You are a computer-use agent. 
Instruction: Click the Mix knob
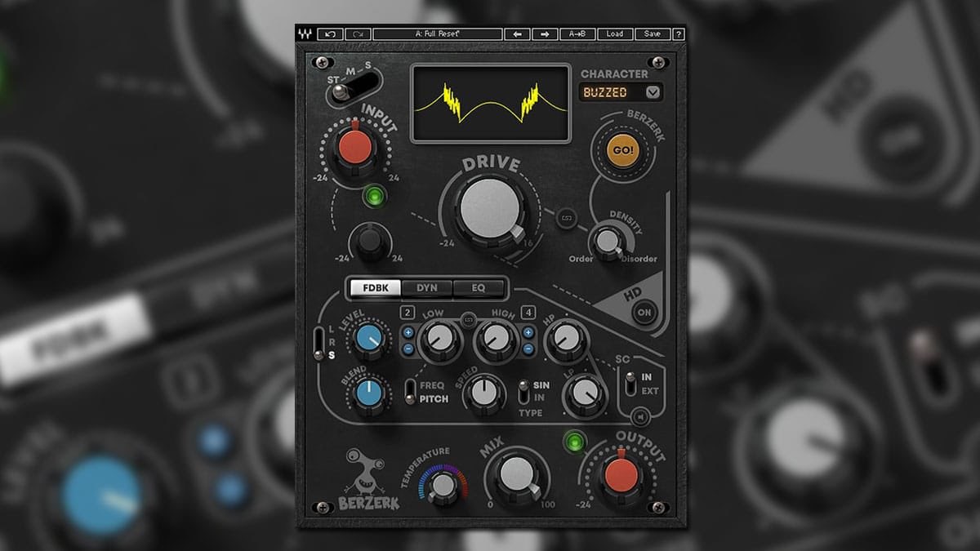(517, 473)
